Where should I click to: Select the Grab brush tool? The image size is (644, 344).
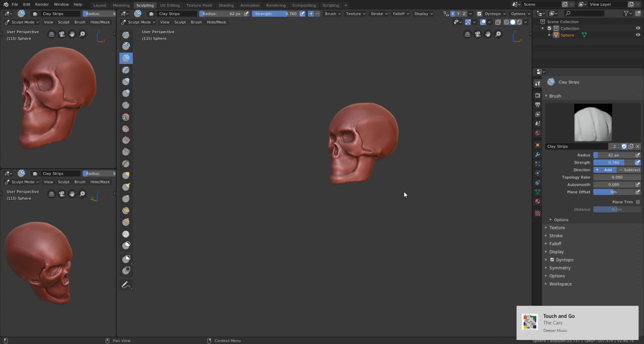[126, 176]
